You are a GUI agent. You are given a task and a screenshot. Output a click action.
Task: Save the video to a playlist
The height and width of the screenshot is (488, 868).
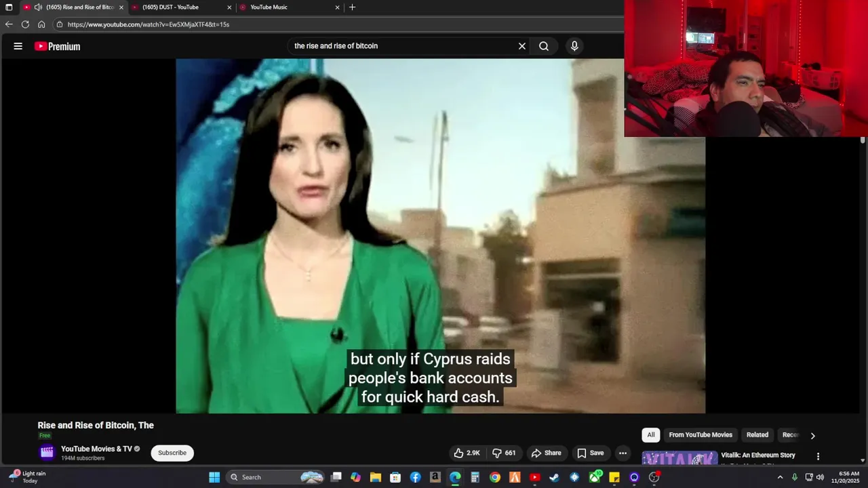point(590,453)
